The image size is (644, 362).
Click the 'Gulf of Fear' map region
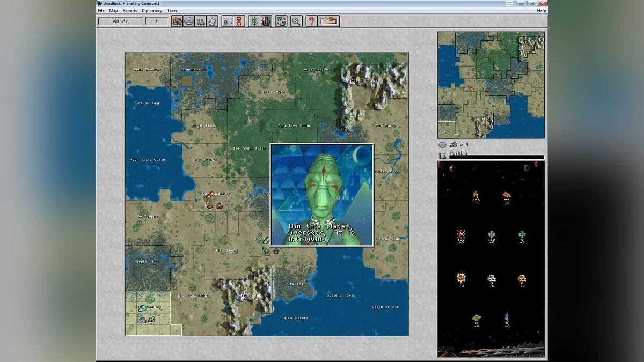[x=147, y=103]
